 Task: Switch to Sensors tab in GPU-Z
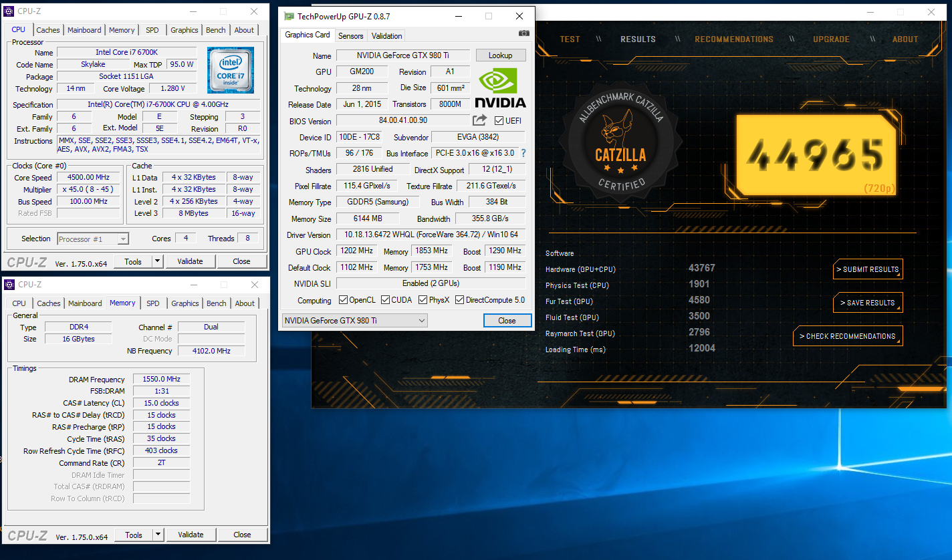(351, 36)
